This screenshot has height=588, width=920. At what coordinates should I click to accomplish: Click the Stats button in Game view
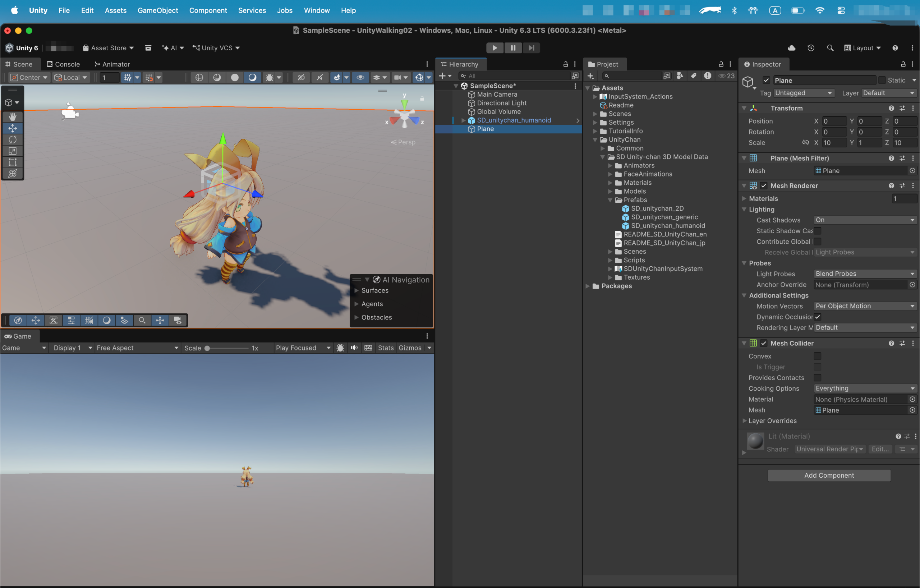(386, 348)
